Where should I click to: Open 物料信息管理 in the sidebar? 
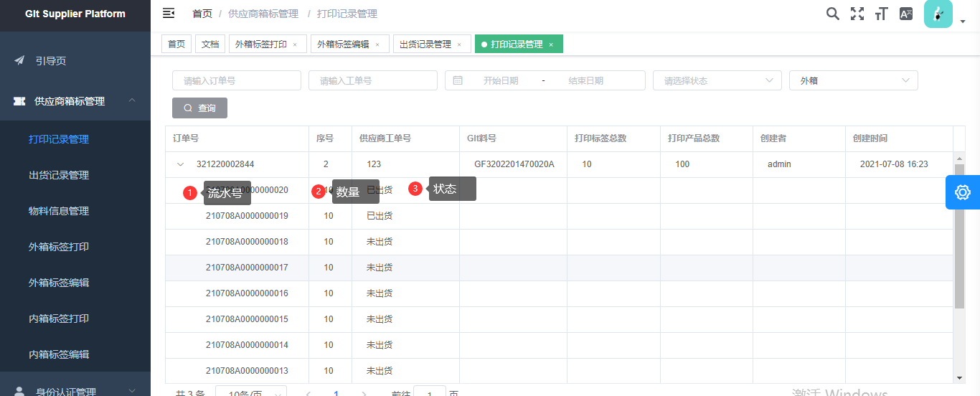click(x=59, y=211)
